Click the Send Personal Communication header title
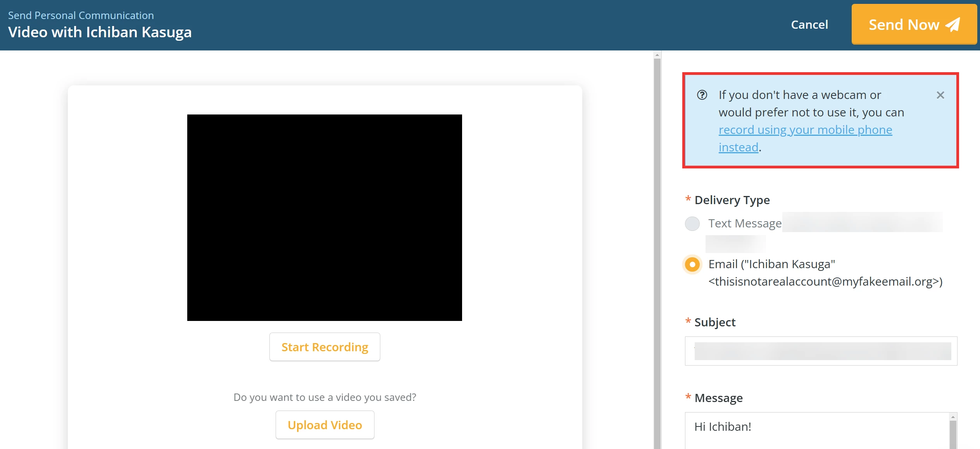This screenshot has width=980, height=449. point(81,15)
